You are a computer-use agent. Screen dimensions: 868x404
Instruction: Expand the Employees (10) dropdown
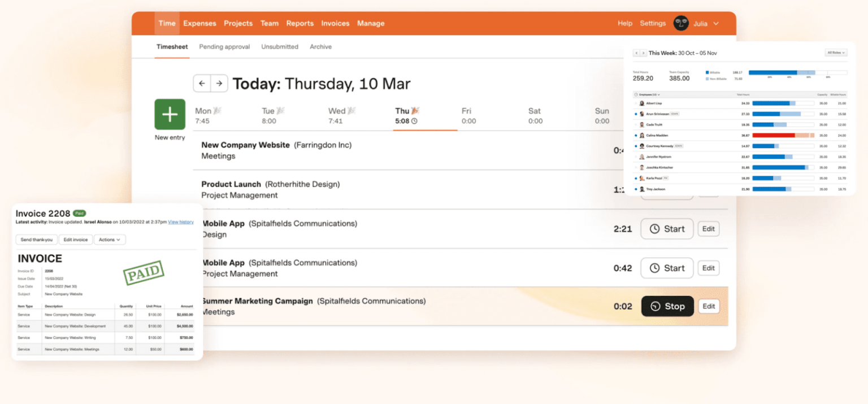pyautogui.click(x=648, y=94)
